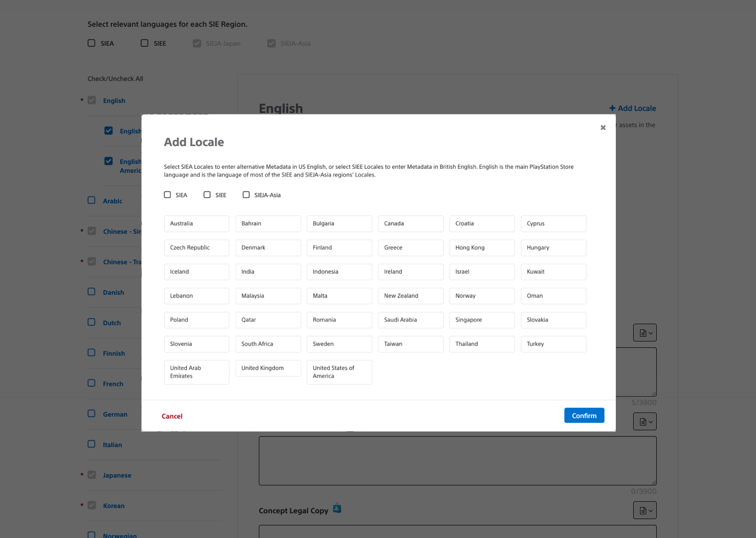Choose the Turkey locale
The width and height of the screenshot is (756, 538).
point(553,344)
